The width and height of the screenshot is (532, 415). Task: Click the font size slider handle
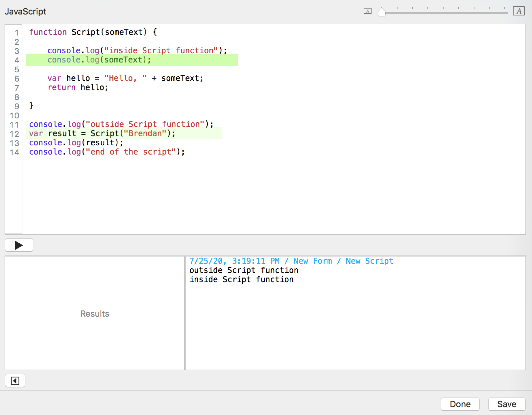381,12
